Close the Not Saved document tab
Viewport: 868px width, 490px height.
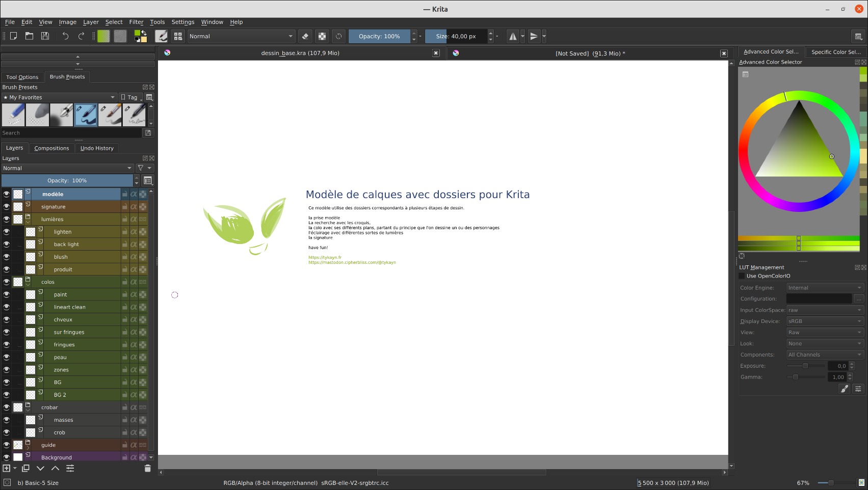[724, 53]
